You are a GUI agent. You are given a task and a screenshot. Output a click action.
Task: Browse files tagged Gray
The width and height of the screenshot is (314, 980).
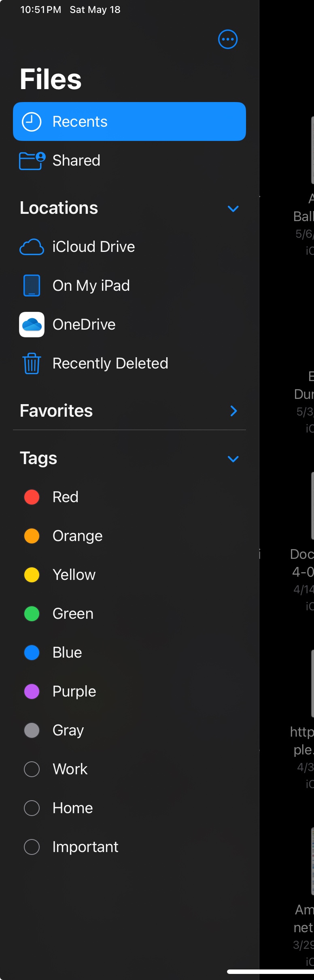(68, 730)
